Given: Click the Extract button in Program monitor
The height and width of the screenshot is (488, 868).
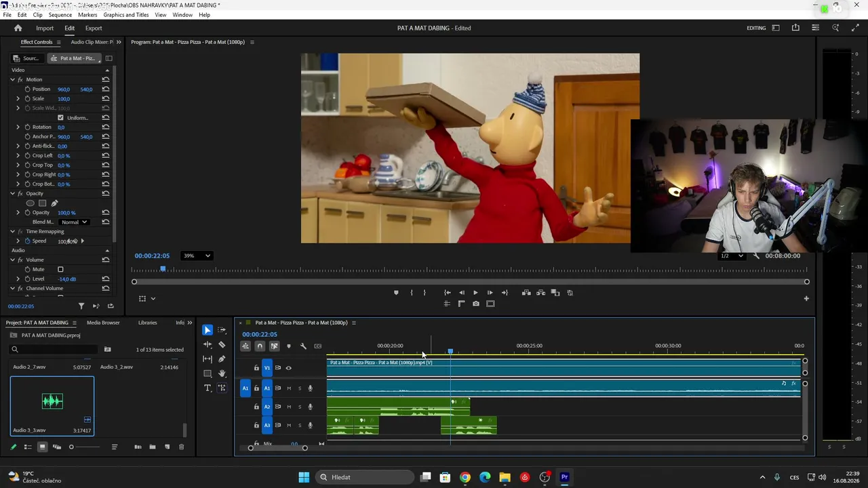Looking at the screenshot, I should coord(540,293).
